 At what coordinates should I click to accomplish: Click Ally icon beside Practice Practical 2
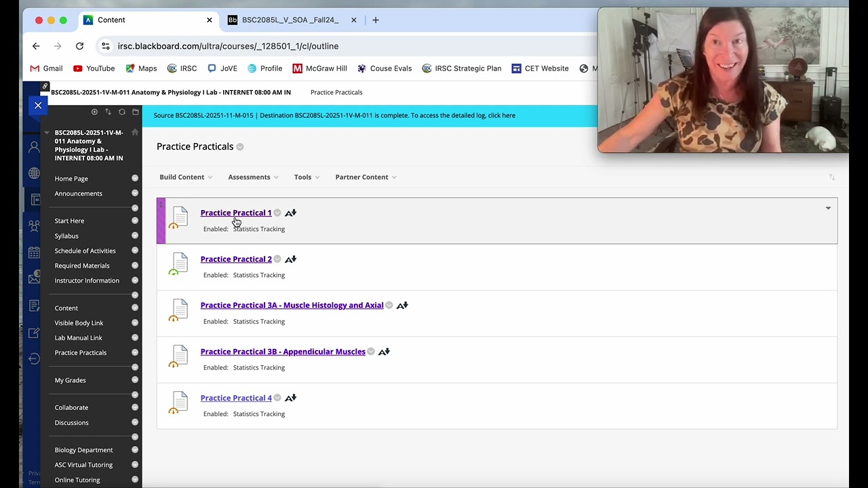pos(290,259)
